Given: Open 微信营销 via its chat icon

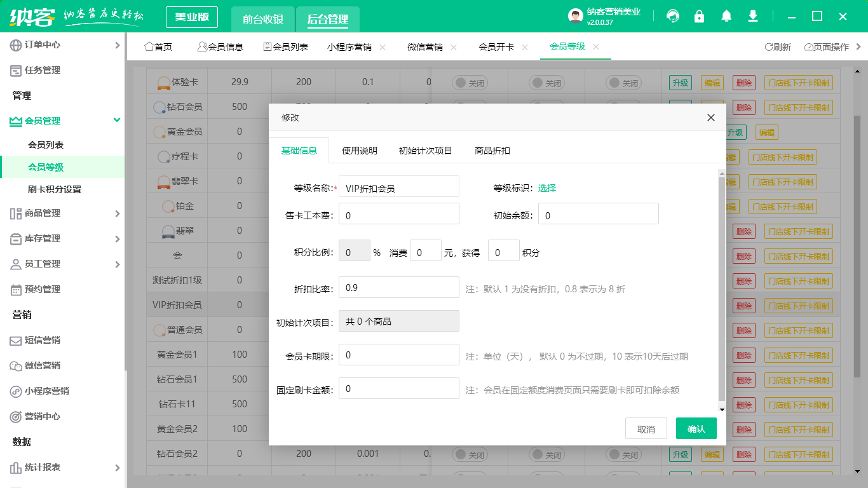Looking at the screenshot, I should [x=16, y=366].
